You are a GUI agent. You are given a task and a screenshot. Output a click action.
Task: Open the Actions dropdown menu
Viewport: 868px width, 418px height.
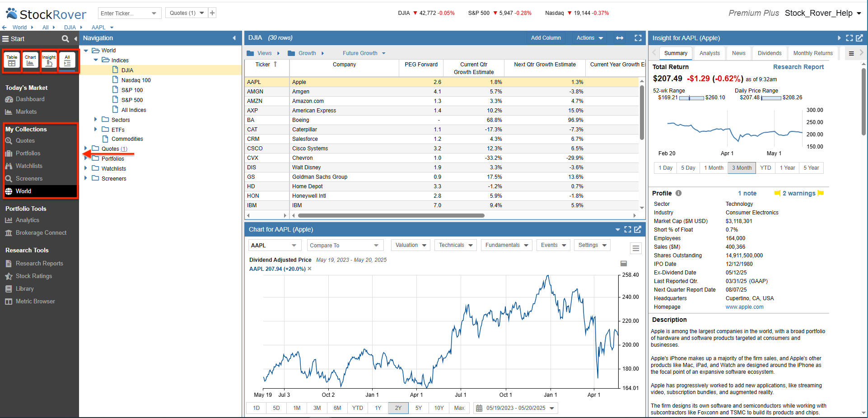coord(589,38)
